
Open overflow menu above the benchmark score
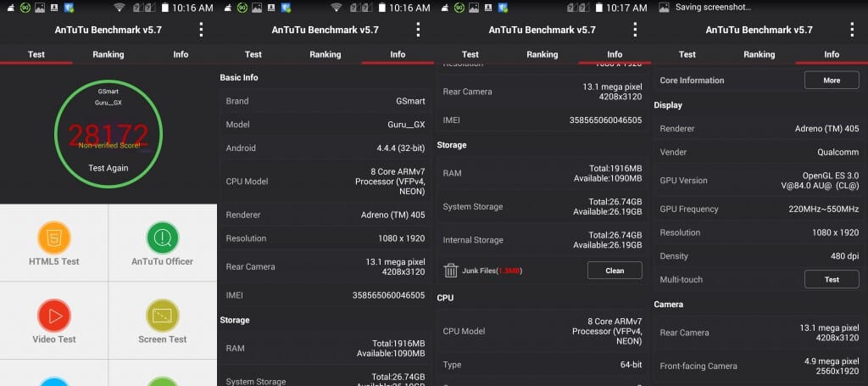click(x=201, y=30)
